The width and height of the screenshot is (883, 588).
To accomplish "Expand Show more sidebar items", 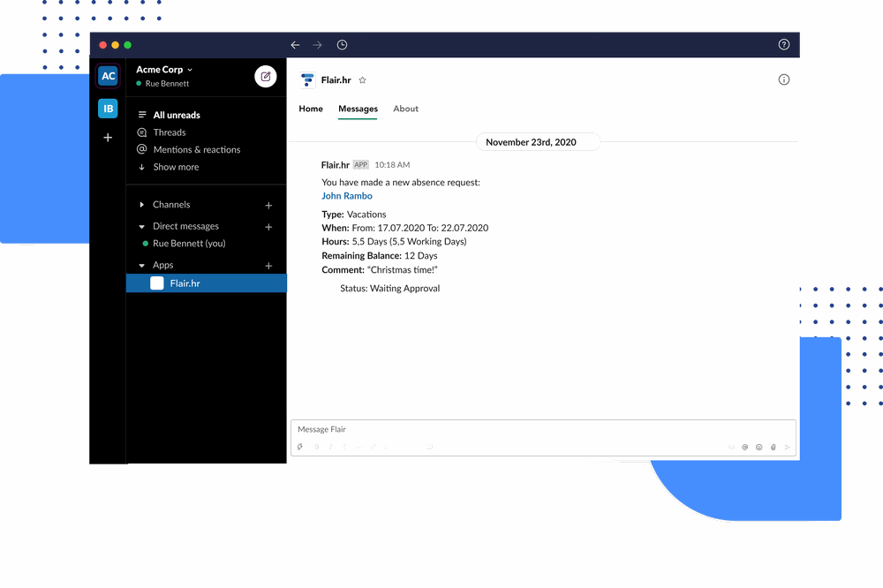I will tap(176, 167).
